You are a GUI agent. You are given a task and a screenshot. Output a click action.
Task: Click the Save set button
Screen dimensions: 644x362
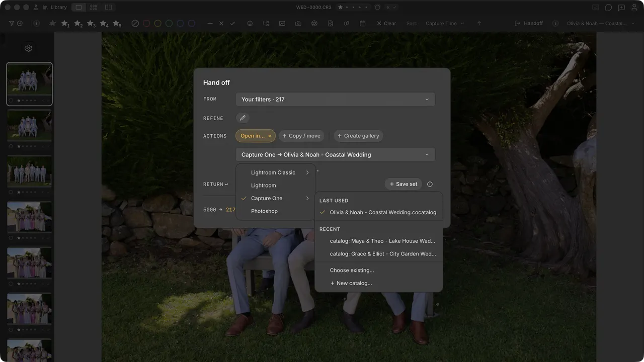click(x=404, y=184)
